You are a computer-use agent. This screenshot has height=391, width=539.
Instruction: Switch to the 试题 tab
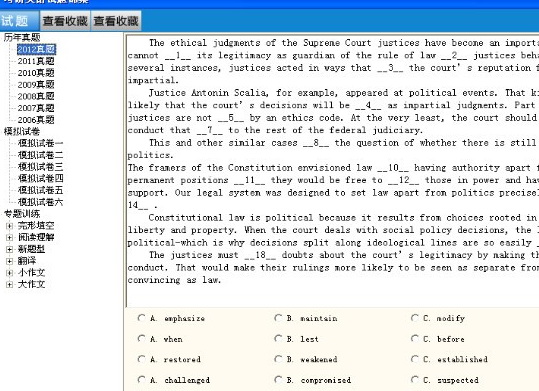19,21
